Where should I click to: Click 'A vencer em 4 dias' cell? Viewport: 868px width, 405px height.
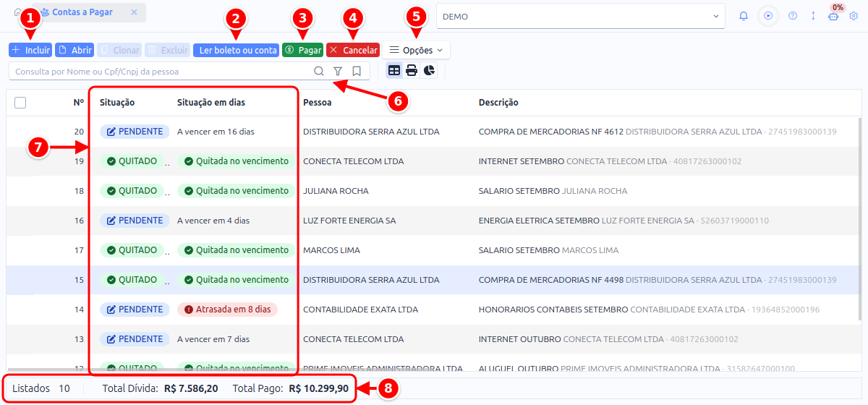pos(213,221)
